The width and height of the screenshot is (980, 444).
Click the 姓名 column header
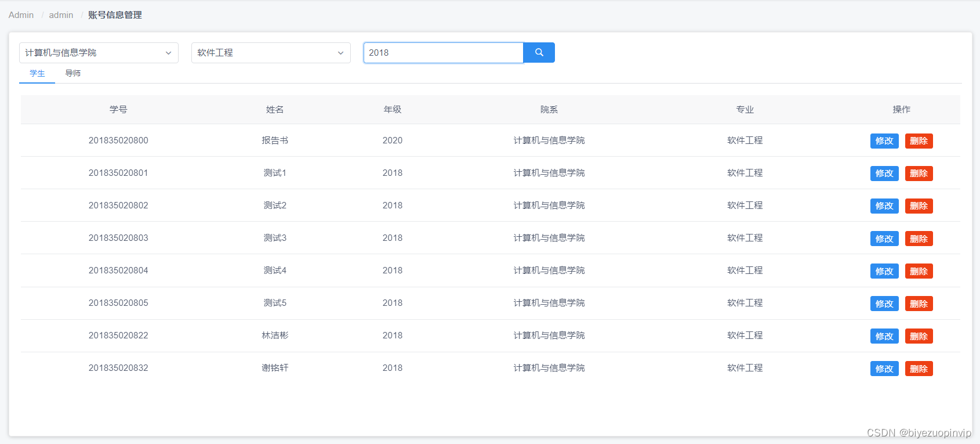pyautogui.click(x=275, y=110)
